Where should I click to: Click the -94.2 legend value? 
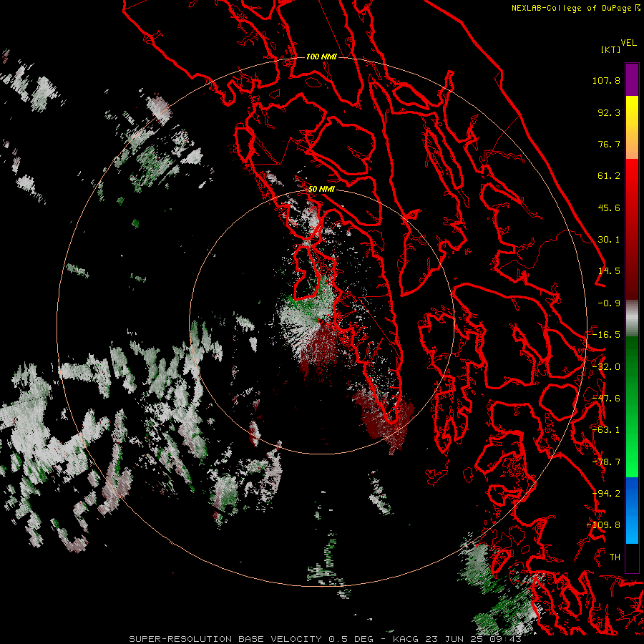(x=606, y=494)
